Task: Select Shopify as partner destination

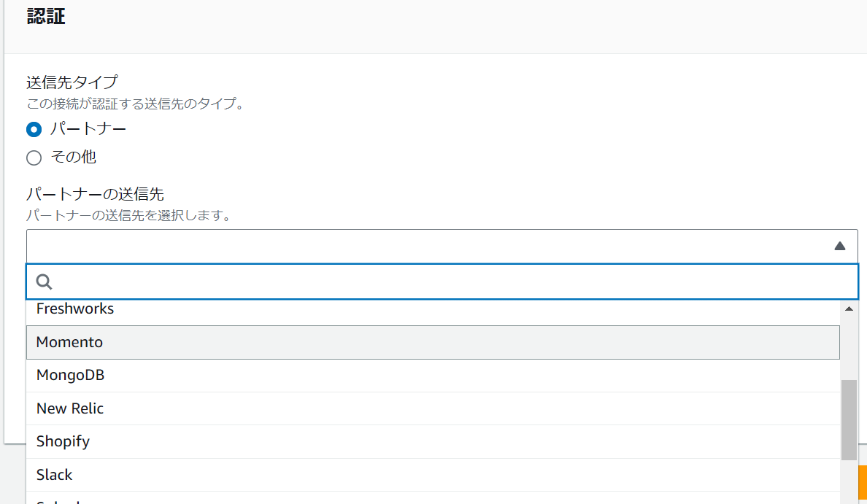Action: (63, 442)
